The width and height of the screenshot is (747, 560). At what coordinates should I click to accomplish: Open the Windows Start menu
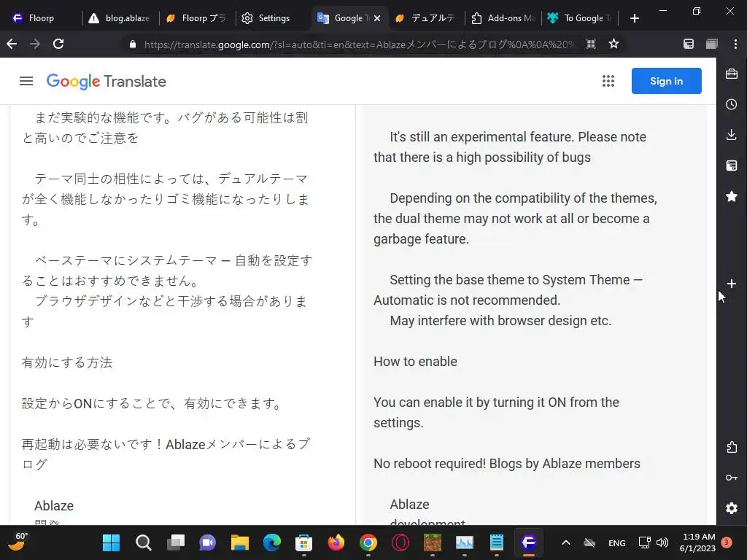[111, 542]
